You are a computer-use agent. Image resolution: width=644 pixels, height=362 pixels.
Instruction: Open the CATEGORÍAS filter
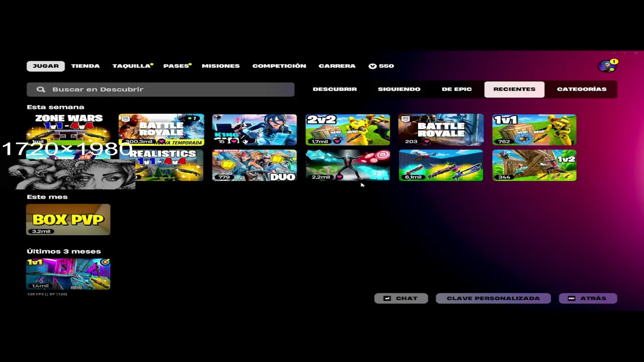[x=582, y=89]
